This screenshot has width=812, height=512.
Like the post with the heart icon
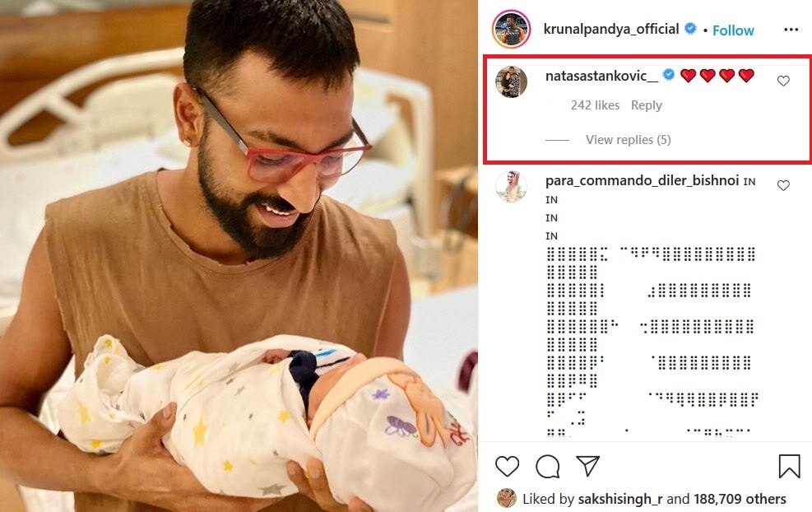pos(507,467)
